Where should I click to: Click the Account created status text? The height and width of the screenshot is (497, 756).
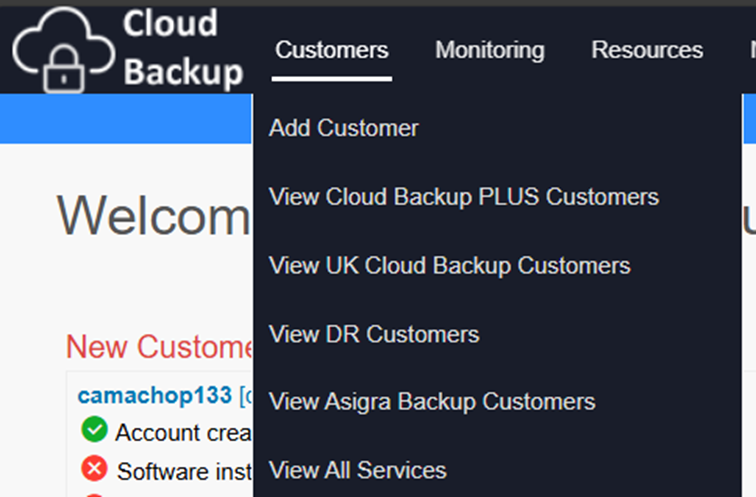pos(183,432)
